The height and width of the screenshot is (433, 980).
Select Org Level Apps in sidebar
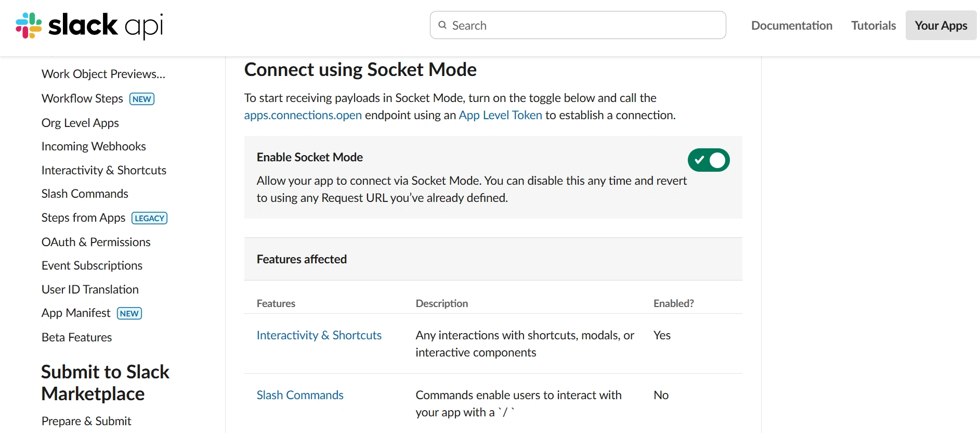(x=80, y=123)
